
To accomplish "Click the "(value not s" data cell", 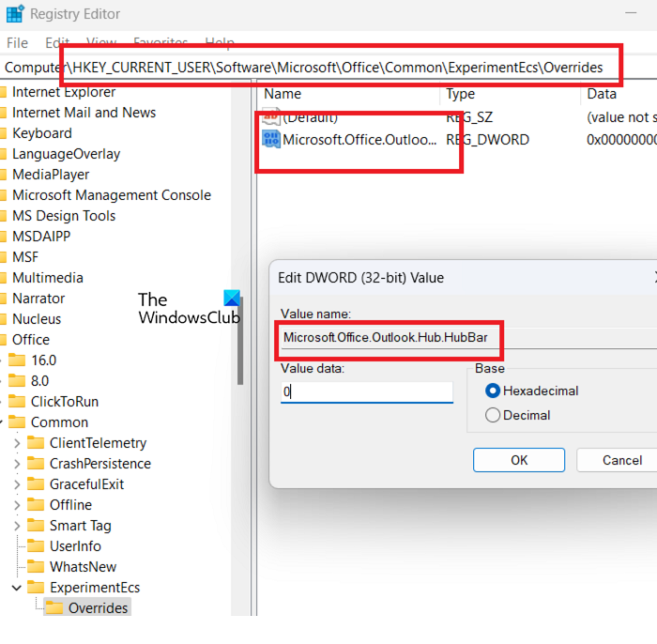I will (x=621, y=117).
